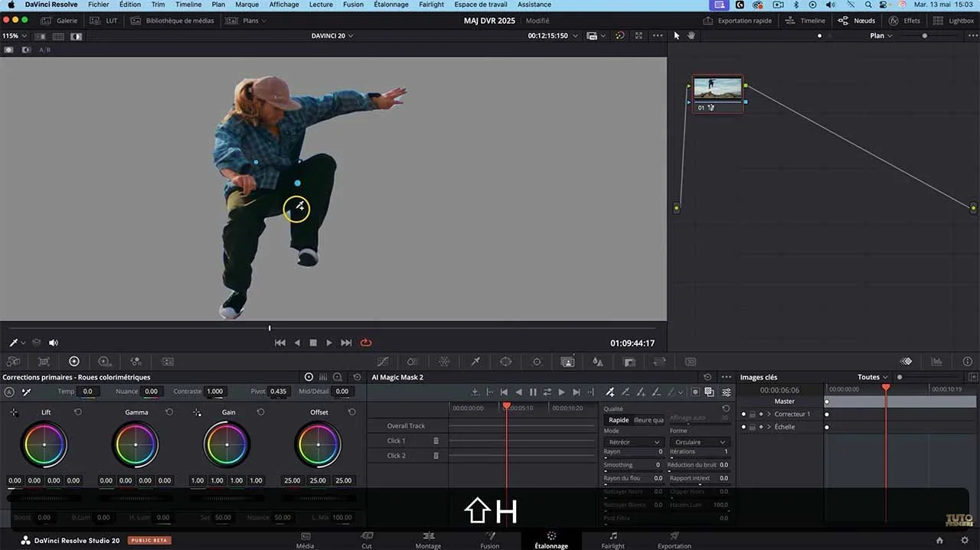The image size is (980, 550).
Task: Click the Contraste value field 1.000
Action: point(215,392)
